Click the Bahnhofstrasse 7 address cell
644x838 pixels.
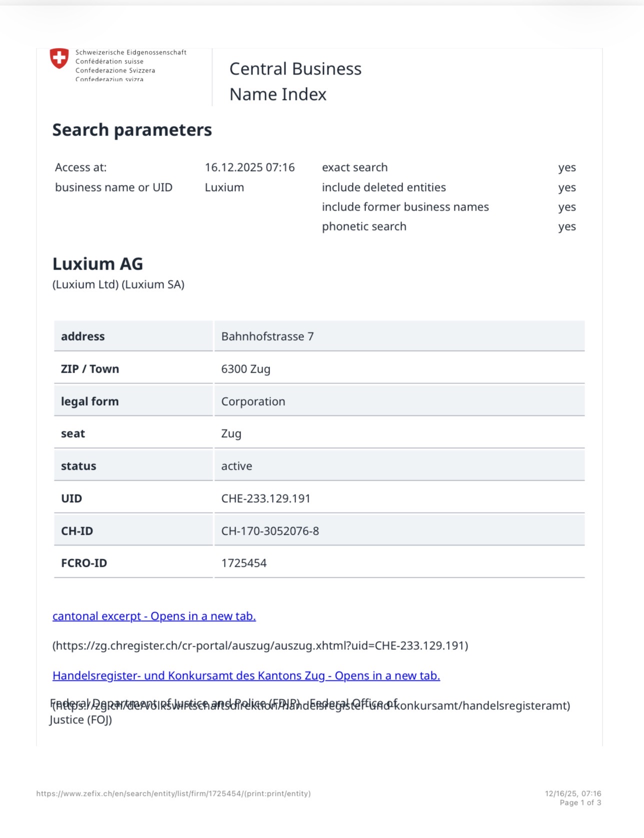[267, 336]
